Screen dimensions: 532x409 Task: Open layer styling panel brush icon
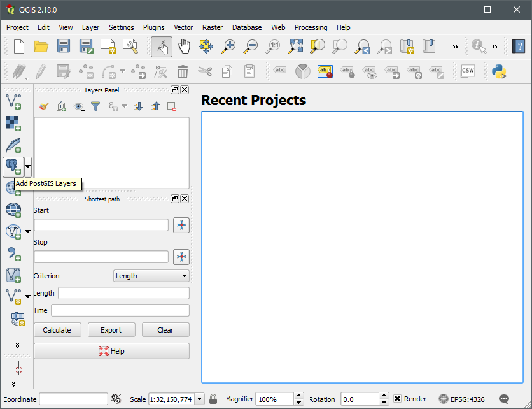click(43, 106)
